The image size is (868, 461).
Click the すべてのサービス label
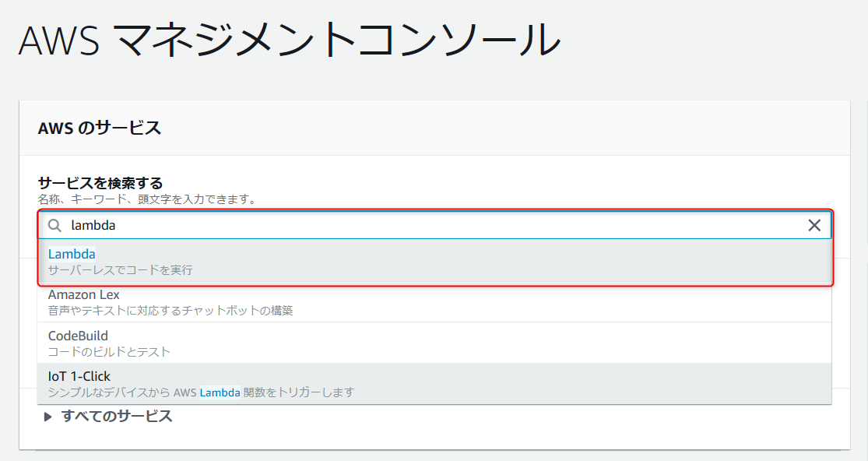117,417
